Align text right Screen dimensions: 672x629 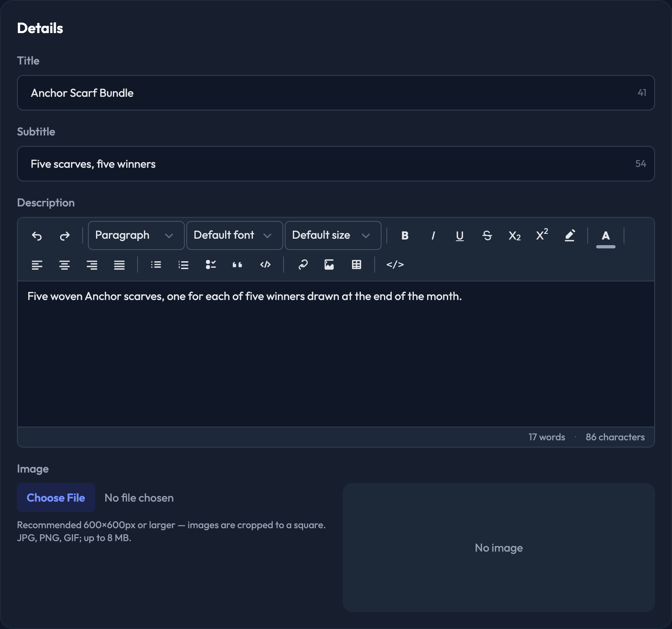[x=92, y=265]
